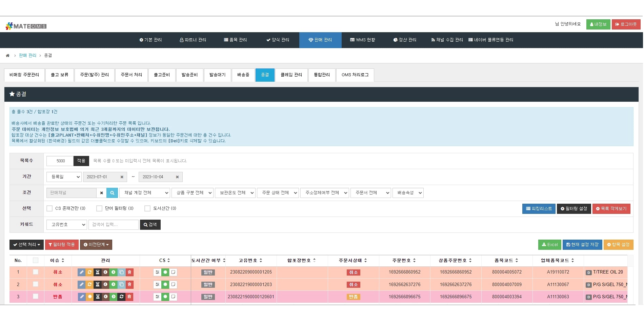Viewport: 644px width, 323px height.
Task: Toggle the 도서산간 checkbox
Action: click(147, 208)
